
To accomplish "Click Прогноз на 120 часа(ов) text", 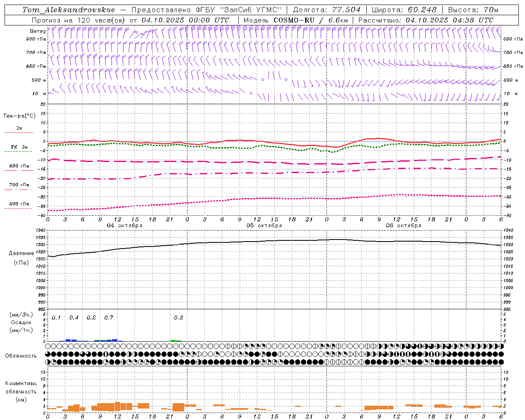I will coord(79,20).
